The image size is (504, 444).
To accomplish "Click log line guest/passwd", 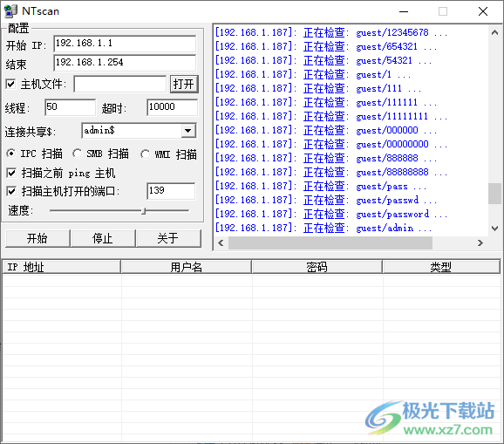I will pyautogui.click(x=326, y=201).
